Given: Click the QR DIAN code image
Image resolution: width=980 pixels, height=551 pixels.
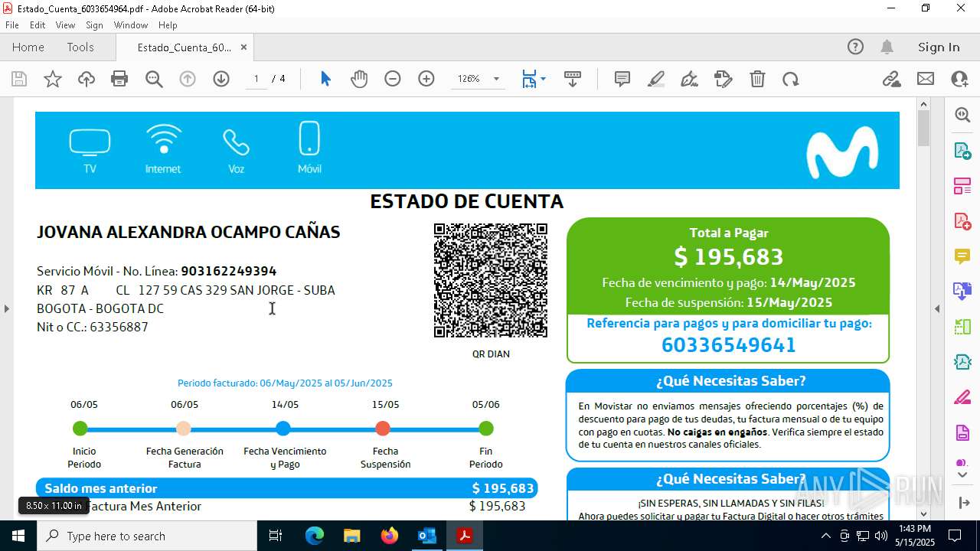Looking at the screenshot, I should pos(491,280).
